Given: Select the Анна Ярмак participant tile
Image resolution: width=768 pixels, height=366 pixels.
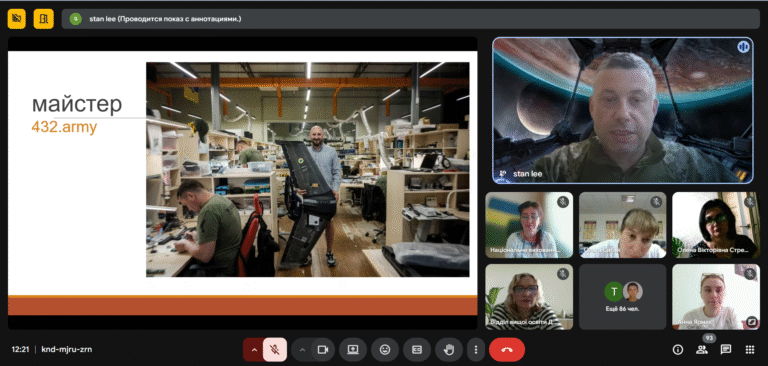Looking at the screenshot, I should [x=716, y=297].
